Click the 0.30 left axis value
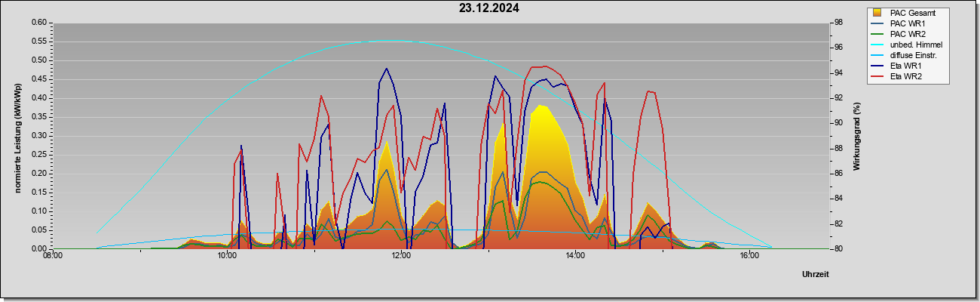 click(x=39, y=136)
